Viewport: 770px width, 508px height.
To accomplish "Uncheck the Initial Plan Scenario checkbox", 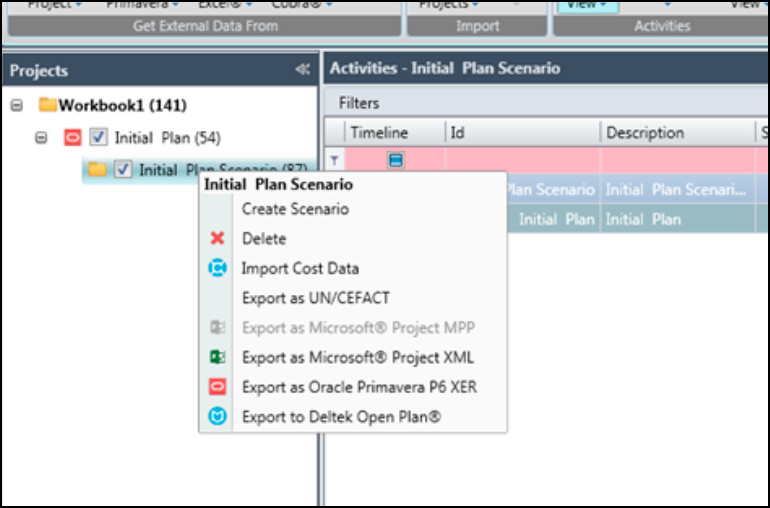I will (x=123, y=170).
